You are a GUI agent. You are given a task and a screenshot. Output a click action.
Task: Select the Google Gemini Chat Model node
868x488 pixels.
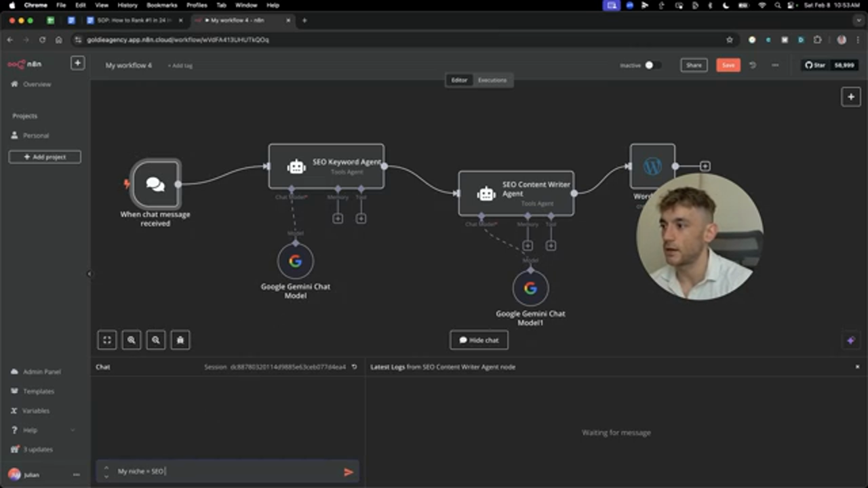(x=295, y=261)
